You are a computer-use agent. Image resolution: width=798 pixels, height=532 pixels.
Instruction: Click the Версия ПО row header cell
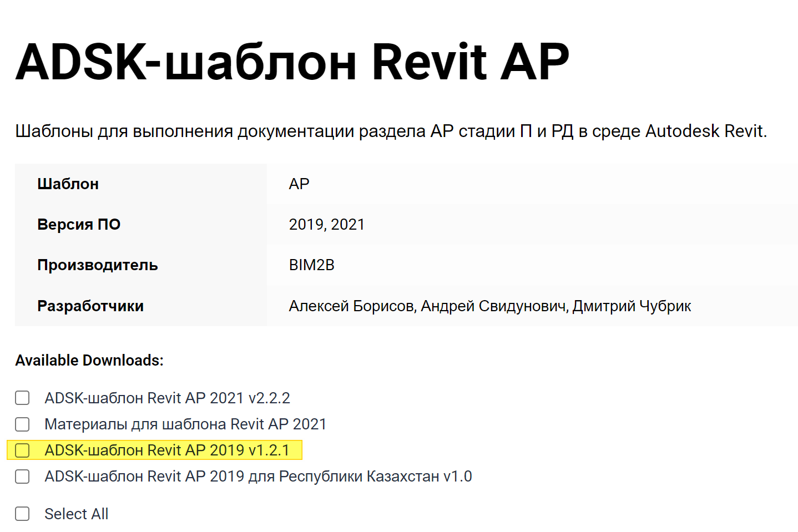(x=79, y=224)
